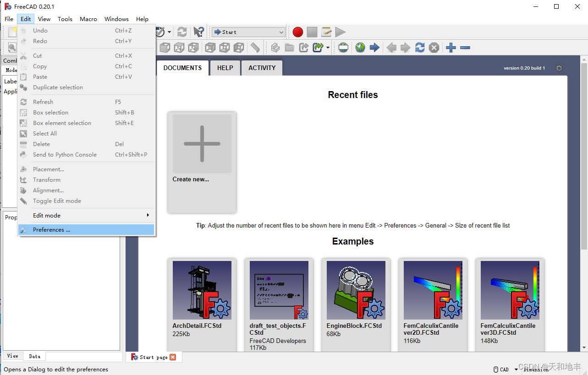Screen dimensions: 588x375
Task: Switch to the HELP tab
Action: click(225, 68)
